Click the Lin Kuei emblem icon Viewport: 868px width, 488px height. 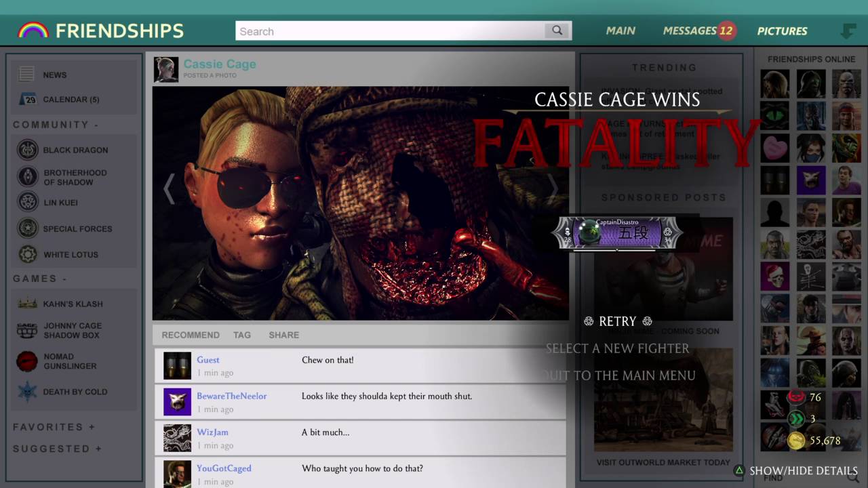[27, 202]
